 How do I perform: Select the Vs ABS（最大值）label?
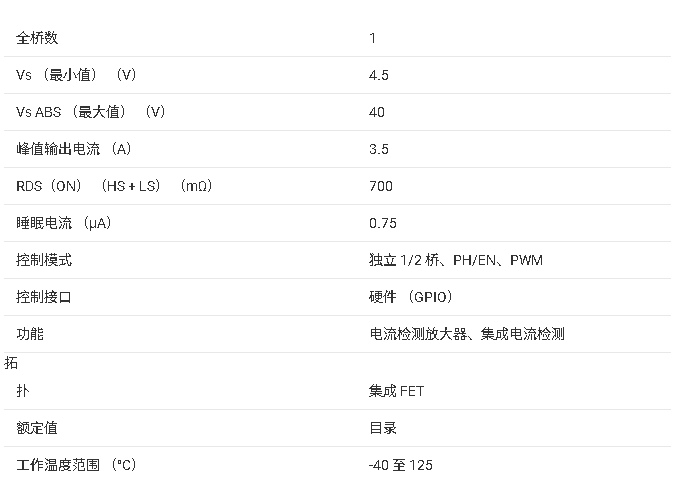tap(91, 112)
